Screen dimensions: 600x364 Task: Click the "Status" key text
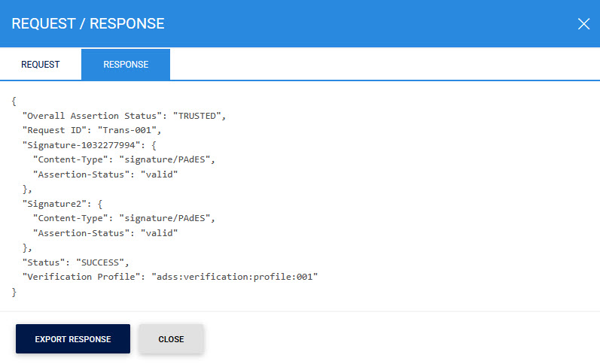pos(43,262)
